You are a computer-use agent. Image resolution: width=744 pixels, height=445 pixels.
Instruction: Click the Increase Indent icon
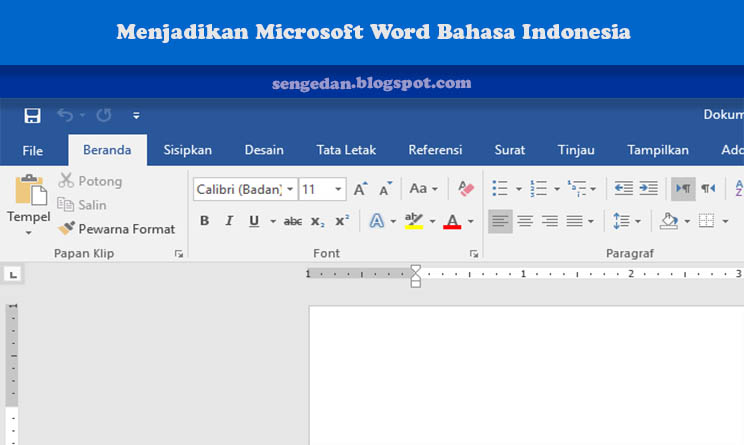(648, 188)
